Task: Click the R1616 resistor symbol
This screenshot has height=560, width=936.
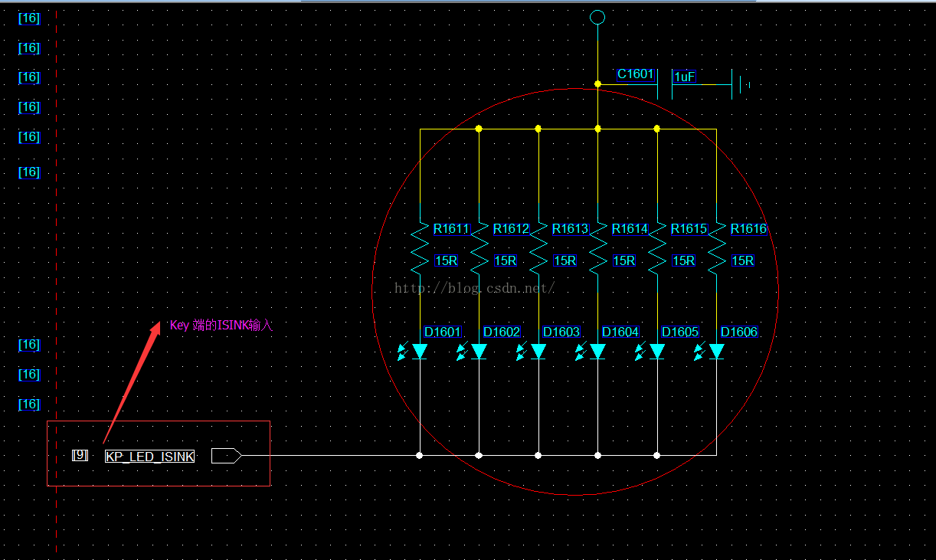Action: [x=716, y=248]
